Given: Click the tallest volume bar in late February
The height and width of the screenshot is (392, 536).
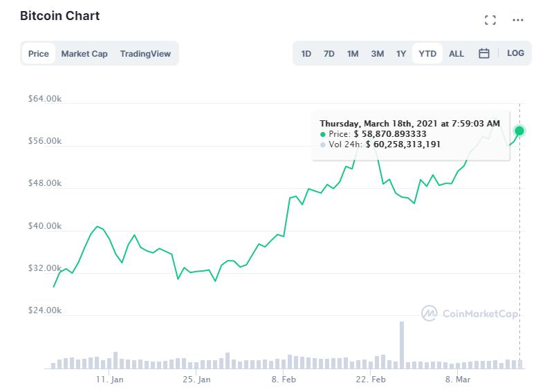Looking at the screenshot, I should (x=401, y=344).
